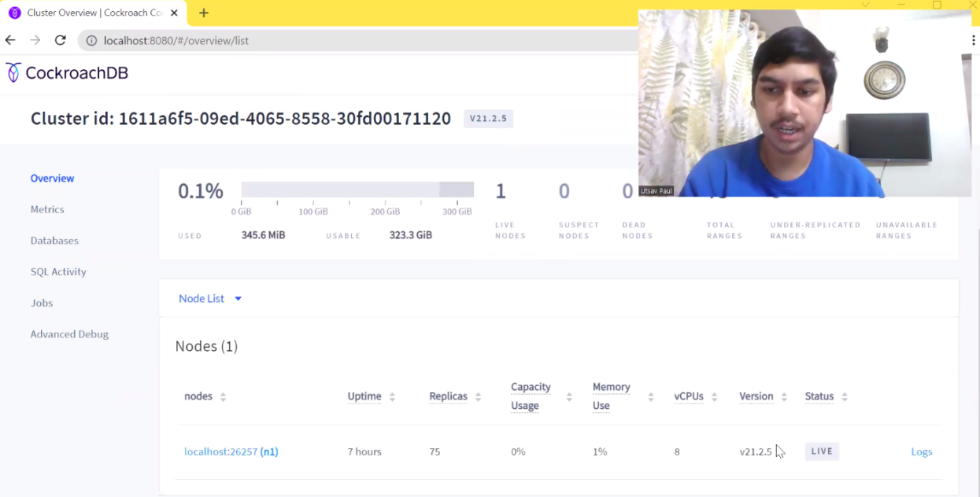Image resolution: width=980 pixels, height=497 pixels.
Task: Open Chrome three-dot menu
Action: click(974, 40)
